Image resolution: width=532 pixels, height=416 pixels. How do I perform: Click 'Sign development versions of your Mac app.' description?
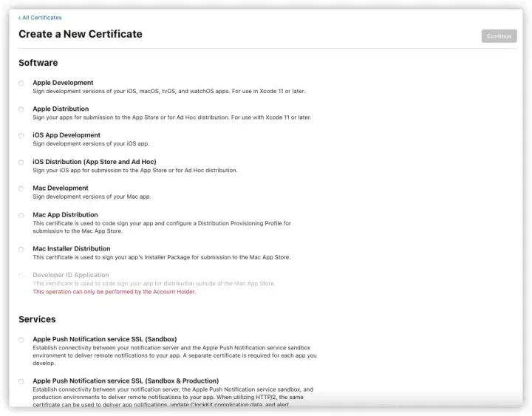click(92, 197)
